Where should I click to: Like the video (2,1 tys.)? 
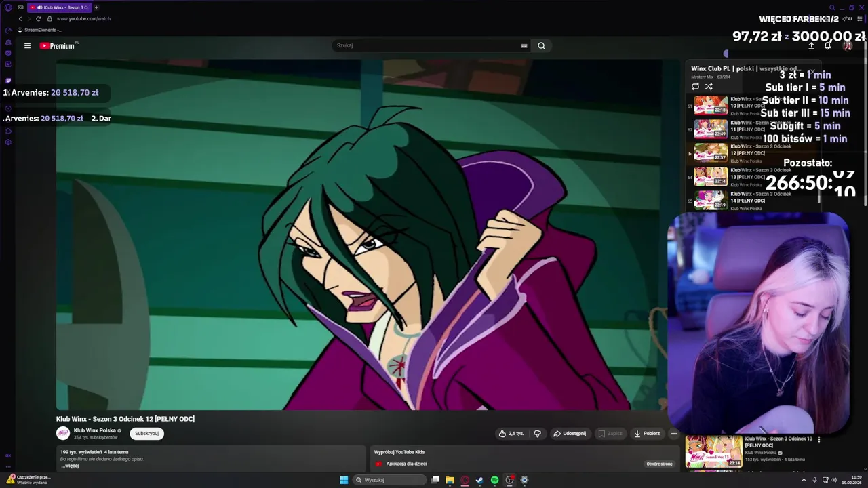(x=511, y=434)
